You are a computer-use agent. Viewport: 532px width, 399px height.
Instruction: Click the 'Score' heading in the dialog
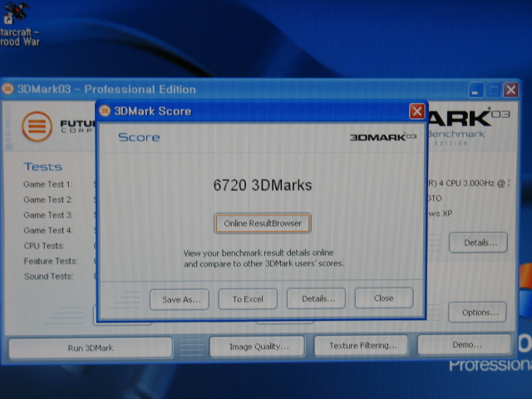(x=139, y=137)
